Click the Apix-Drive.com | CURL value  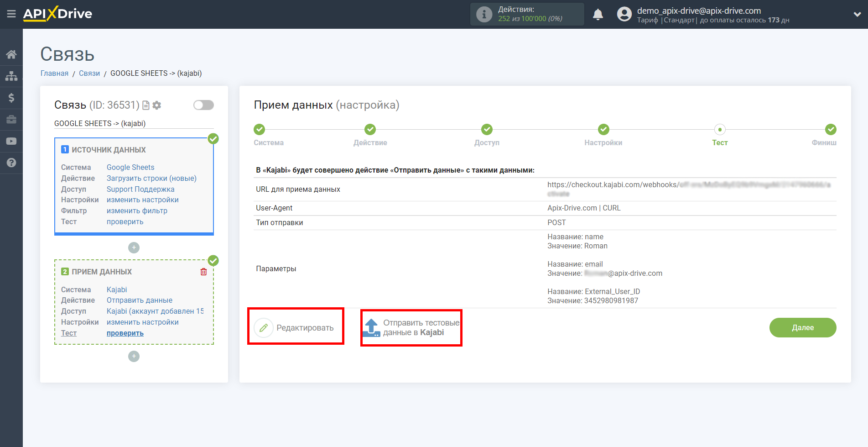tap(584, 208)
